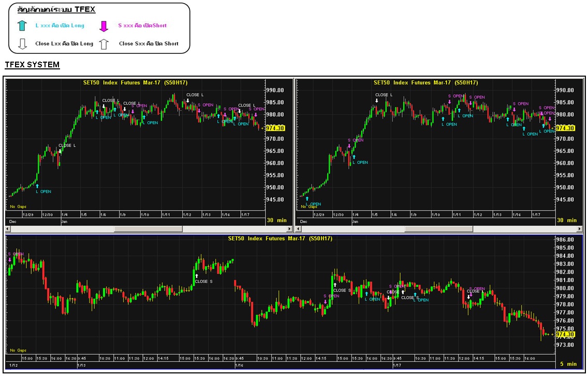588x376 pixels.
Task: Click the title of the 5 min chart
Action: [x=280, y=238]
